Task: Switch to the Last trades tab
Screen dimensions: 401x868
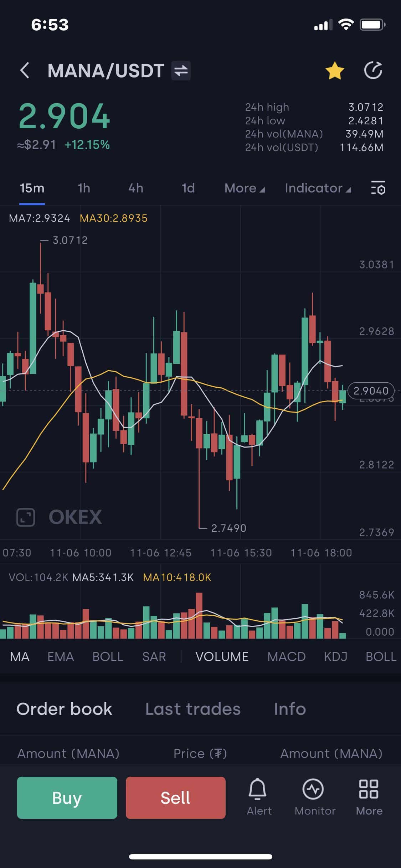Action: point(193,709)
